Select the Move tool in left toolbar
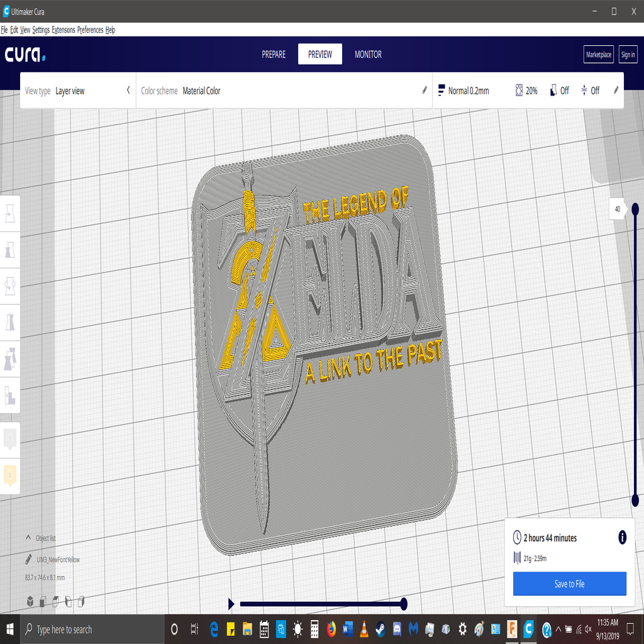The height and width of the screenshot is (644, 644). click(9, 214)
